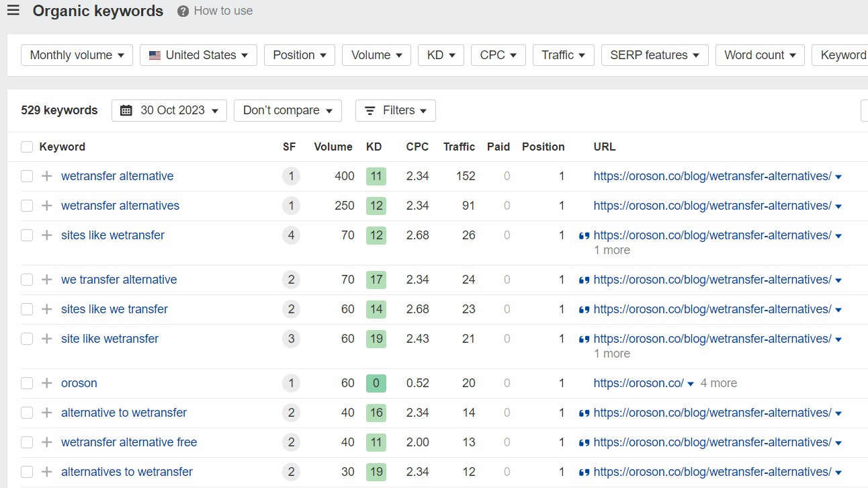Add 'wetransfer alternative' keyword with plus icon
The width and height of the screenshot is (868, 488).
click(46, 176)
